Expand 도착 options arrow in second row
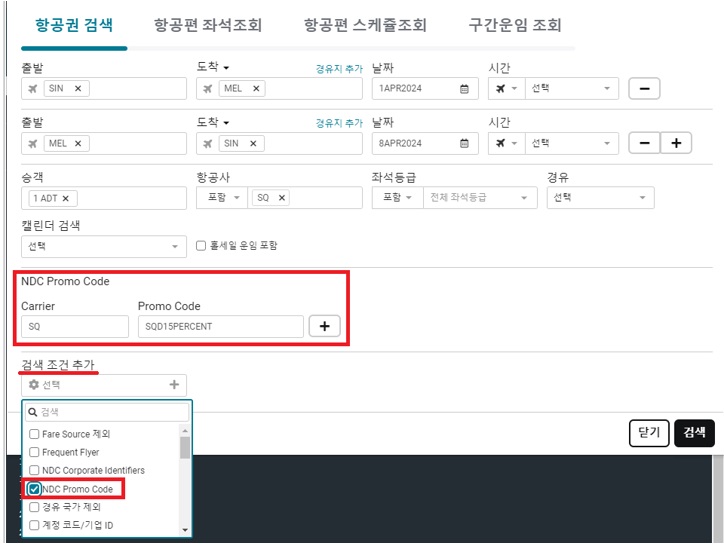This screenshot has height=545, width=724. [226, 123]
